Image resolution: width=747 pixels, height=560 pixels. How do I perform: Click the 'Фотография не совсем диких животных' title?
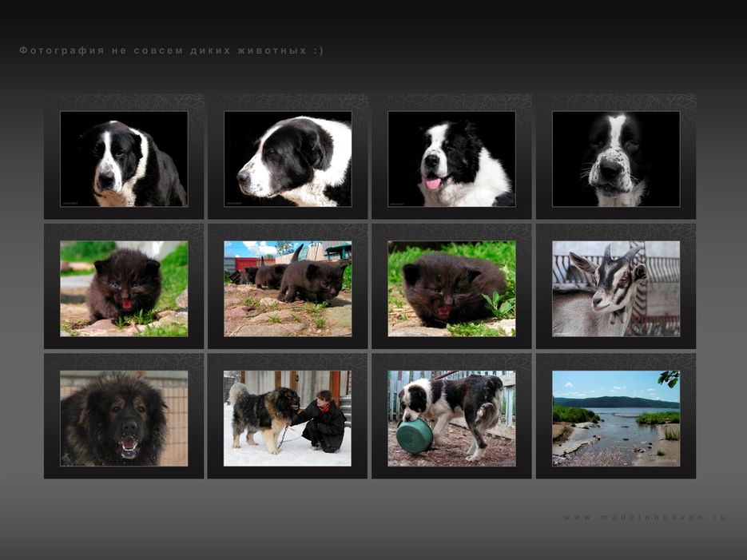coord(171,50)
